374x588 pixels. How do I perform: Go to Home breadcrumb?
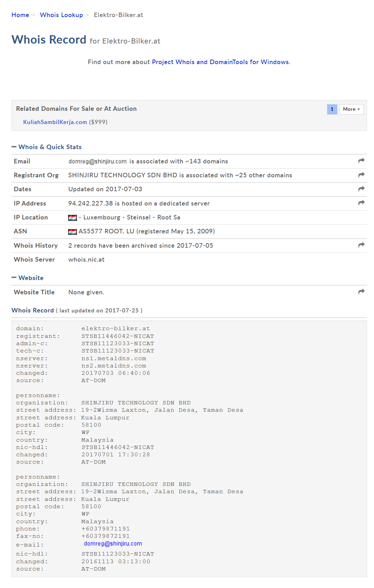pyautogui.click(x=20, y=15)
